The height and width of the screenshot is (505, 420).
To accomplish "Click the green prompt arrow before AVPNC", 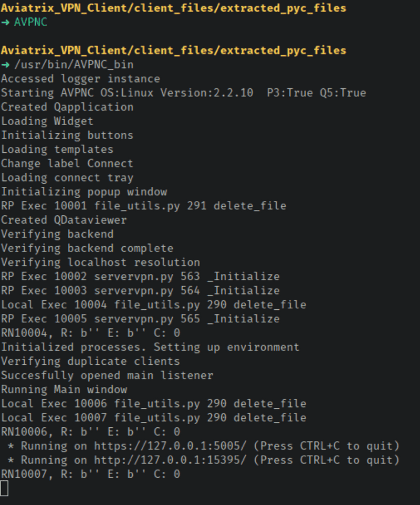I will click(5, 23).
